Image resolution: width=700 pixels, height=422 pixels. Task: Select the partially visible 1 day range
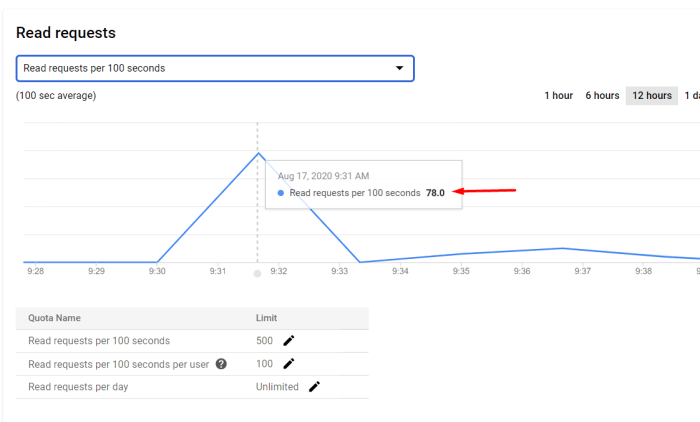point(690,96)
